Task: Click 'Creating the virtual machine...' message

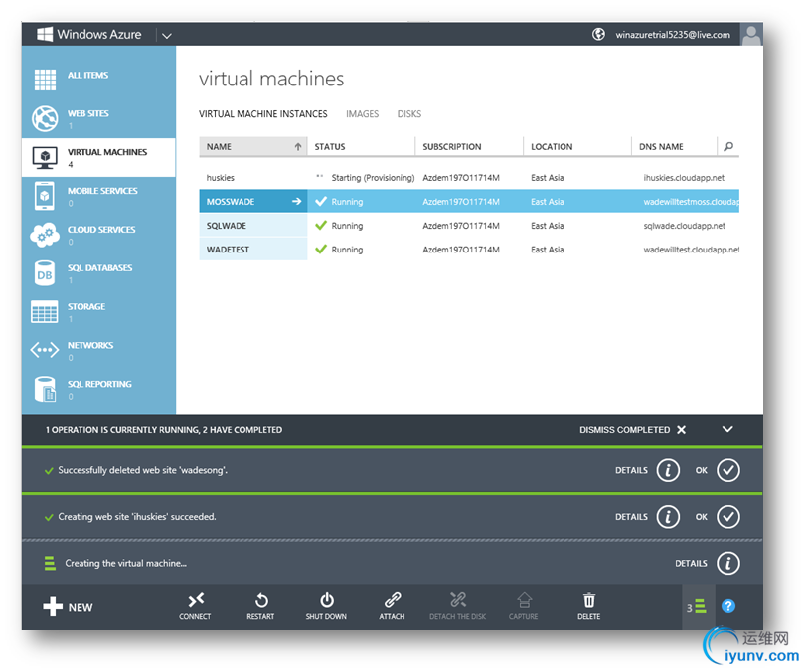Action: point(126,564)
